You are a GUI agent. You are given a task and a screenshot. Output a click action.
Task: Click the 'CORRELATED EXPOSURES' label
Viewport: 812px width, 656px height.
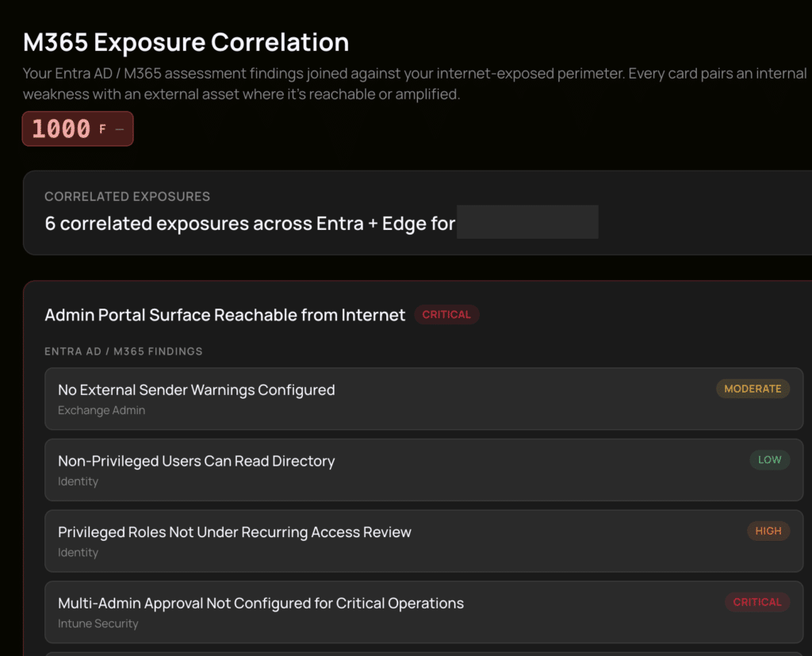128,197
